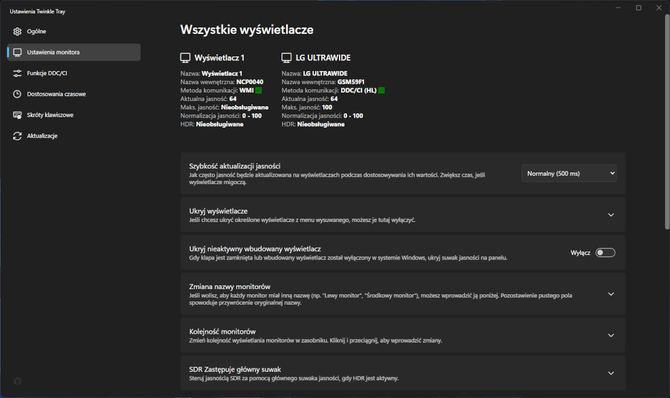
Task: Open the Ogólne settings page
Action: [x=73, y=31]
